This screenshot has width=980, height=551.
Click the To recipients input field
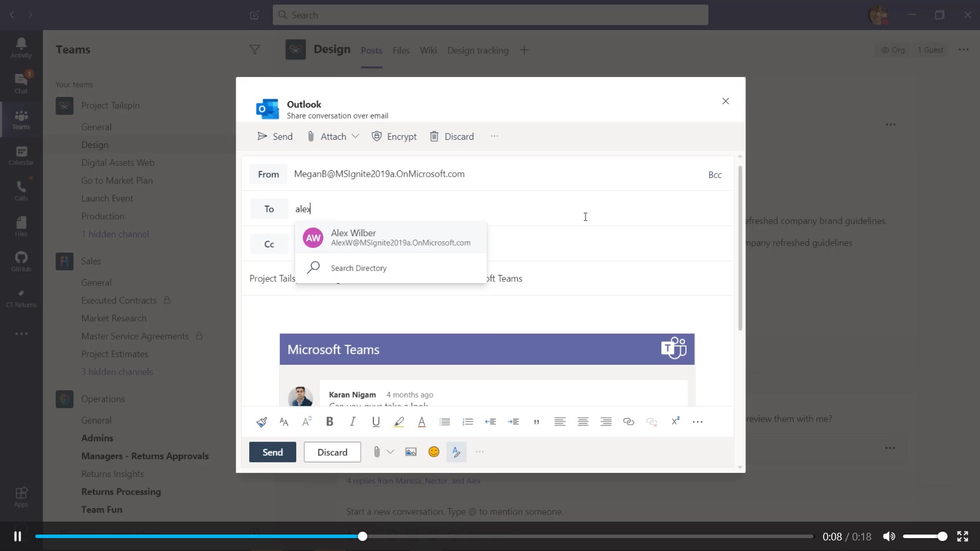click(511, 209)
